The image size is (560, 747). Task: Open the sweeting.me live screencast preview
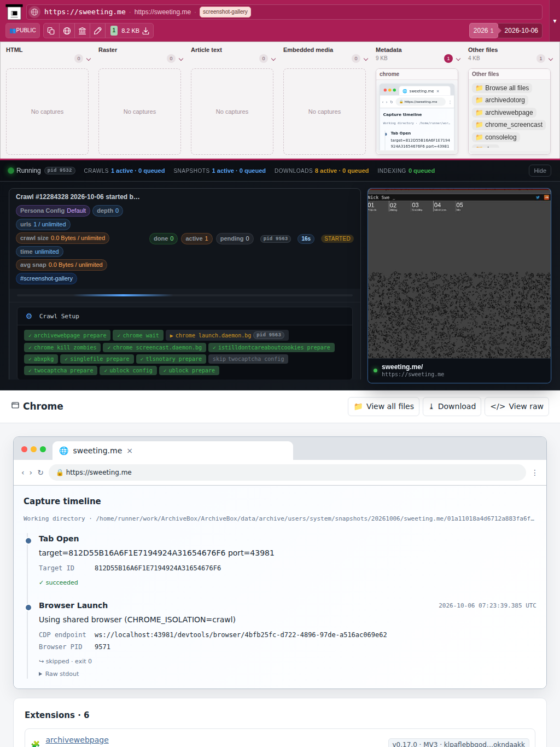[459, 286]
